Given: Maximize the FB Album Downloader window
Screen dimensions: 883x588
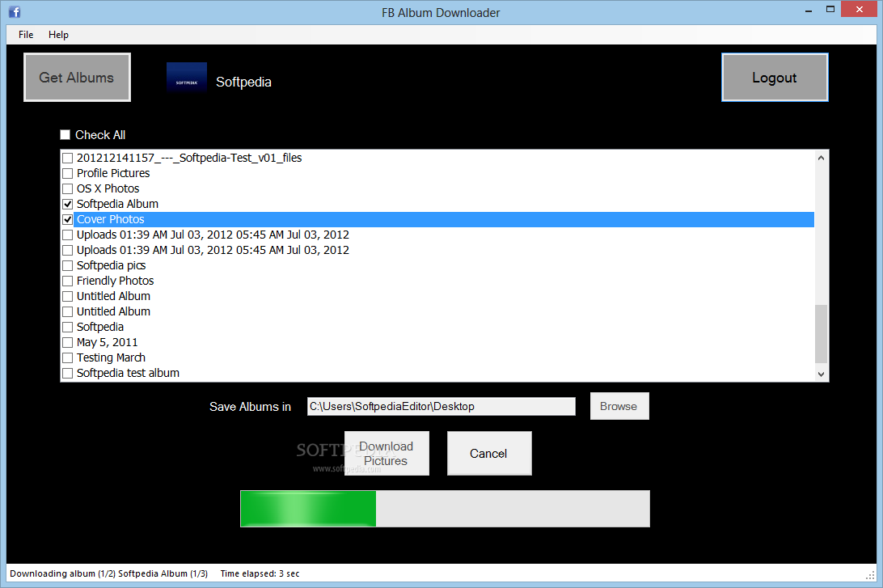Looking at the screenshot, I should point(830,10).
